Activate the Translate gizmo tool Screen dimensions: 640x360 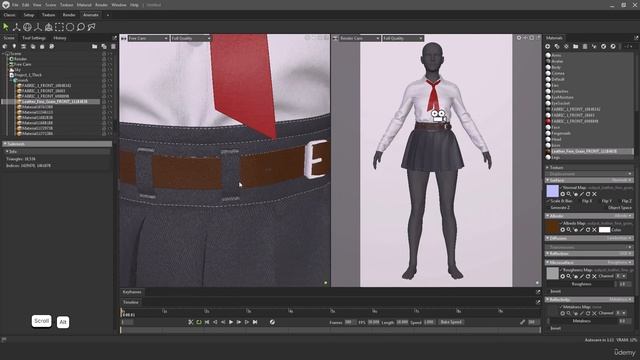pyautogui.click(x=16, y=27)
